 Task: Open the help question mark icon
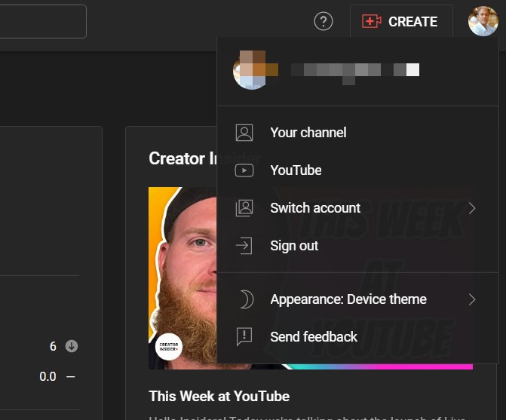pyautogui.click(x=324, y=21)
